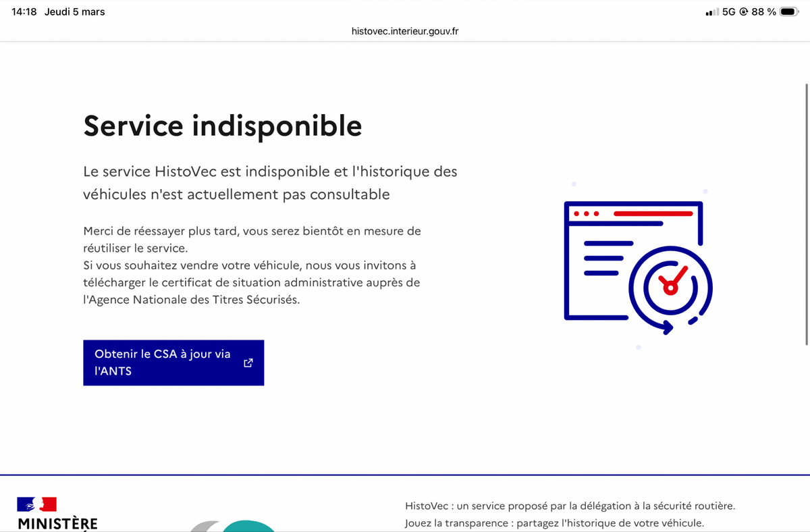Tap the battery icon in status bar
Image resolution: width=810 pixels, height=532 pixels.
click(x=790, y=11)
